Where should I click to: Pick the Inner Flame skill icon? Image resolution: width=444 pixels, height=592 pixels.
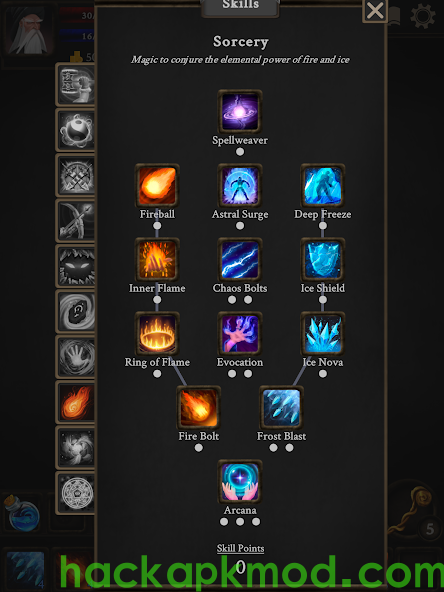[x=157, y=260]
